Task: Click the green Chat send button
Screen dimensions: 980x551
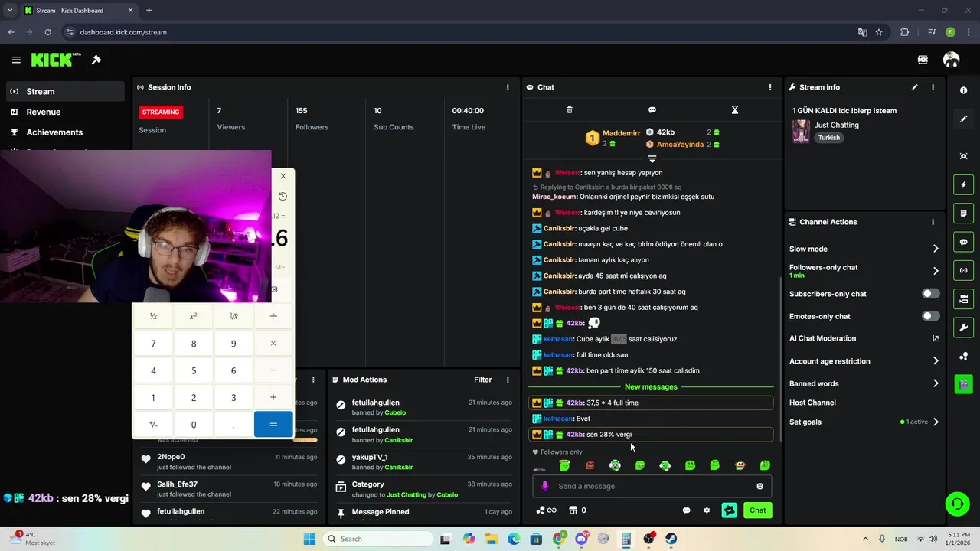Action: (x=757, y=510)
